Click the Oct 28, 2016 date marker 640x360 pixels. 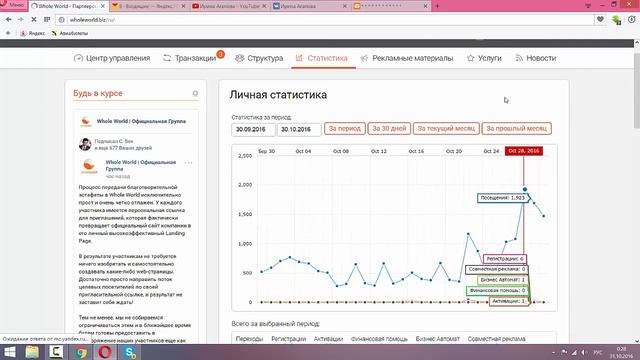524,151
